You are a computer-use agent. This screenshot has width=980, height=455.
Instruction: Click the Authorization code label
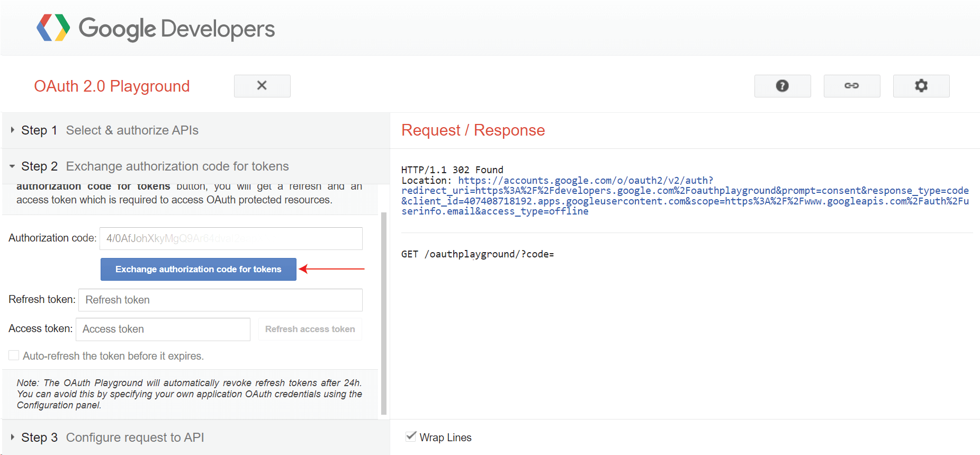52,238
